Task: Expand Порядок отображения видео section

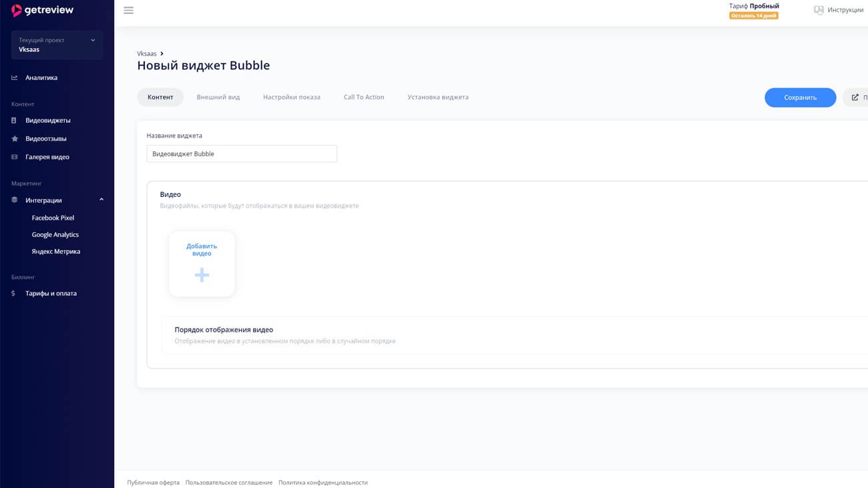Action: point(224,330)
